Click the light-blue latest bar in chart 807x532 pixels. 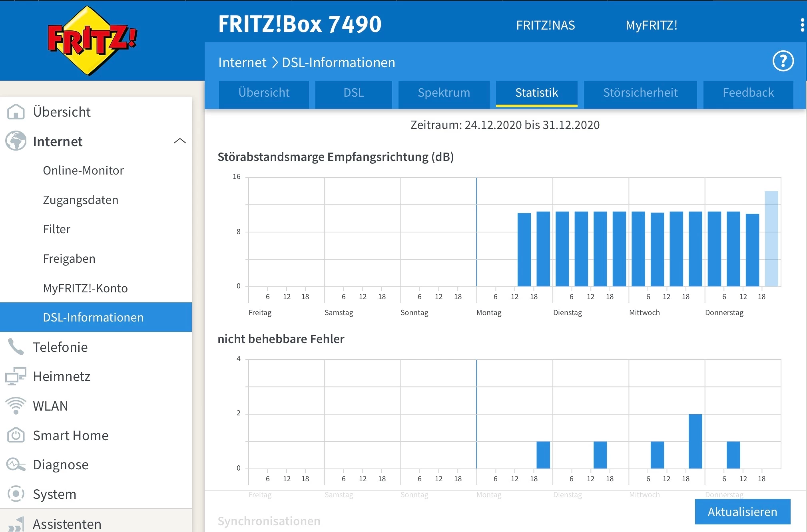(x=771, y=238)
